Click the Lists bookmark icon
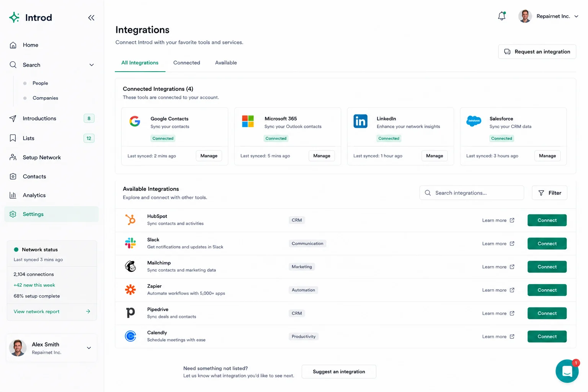The width and height of the screenshot is (588, 392). (13, 138)
